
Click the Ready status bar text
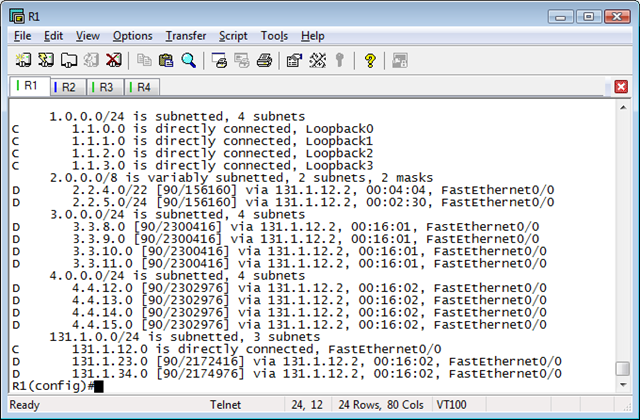(24, 405)
